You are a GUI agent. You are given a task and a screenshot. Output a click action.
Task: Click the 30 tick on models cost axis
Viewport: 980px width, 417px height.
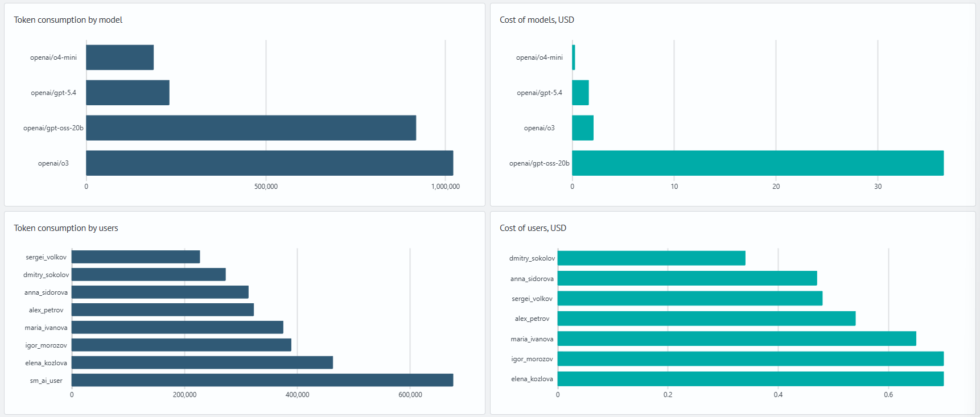[x=878, y=187]
